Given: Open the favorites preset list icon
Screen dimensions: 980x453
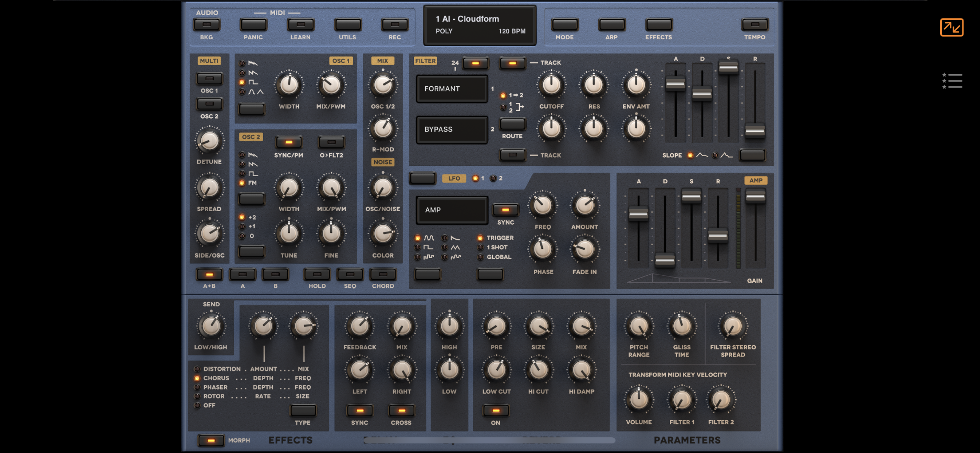Looking at the screenshot, I should pos(952,81).
